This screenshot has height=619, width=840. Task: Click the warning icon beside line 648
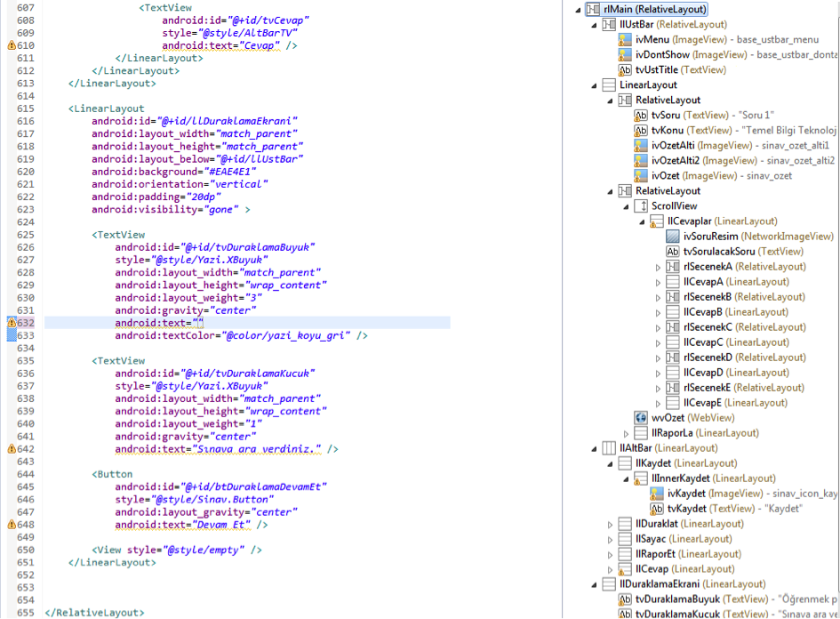click(x=12, y=525)
